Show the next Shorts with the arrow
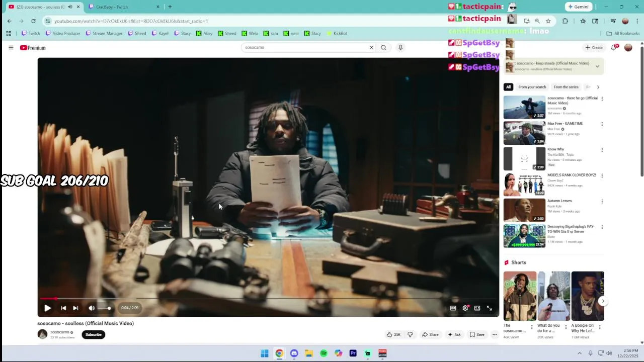The height and width of the screenshot is (362, 644). [x=603, y=301]
